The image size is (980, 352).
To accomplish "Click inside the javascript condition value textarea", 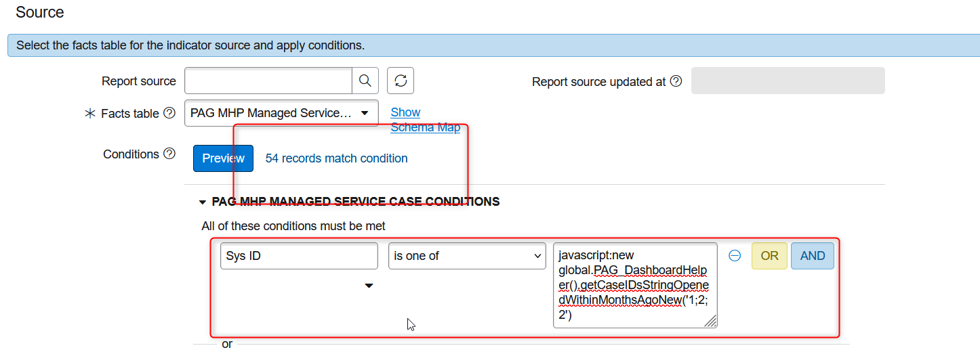I will 634,285.
